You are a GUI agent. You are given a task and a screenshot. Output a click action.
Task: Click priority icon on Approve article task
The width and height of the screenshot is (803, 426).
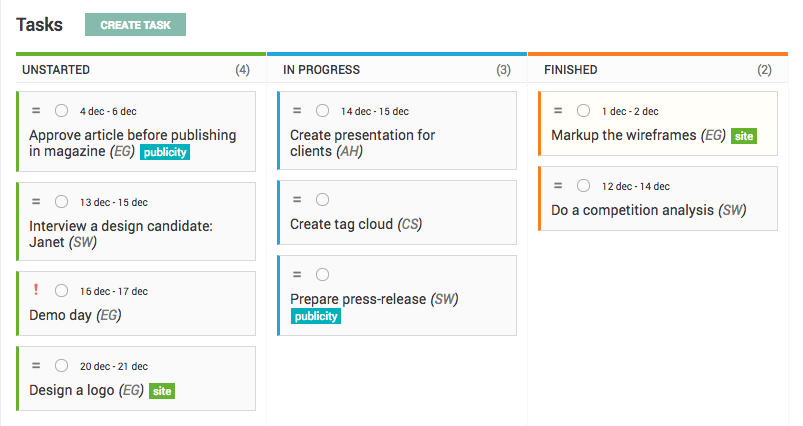[x=36, y=110]
